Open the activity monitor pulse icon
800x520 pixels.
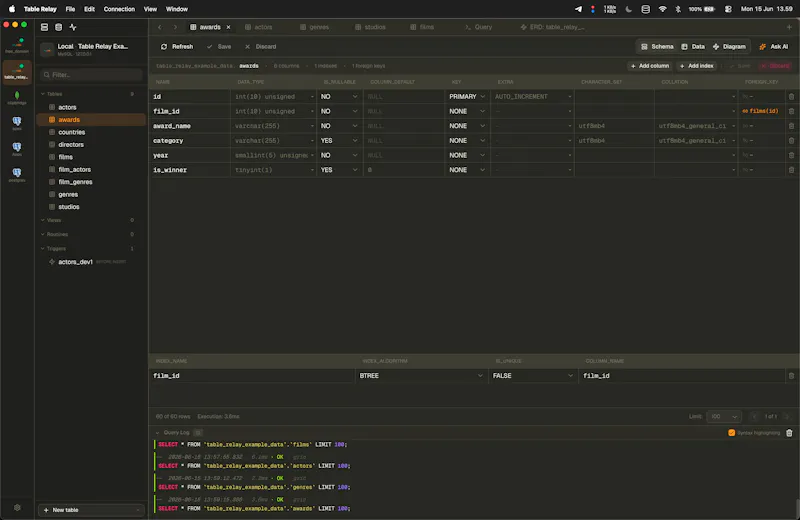coord(73,27)
